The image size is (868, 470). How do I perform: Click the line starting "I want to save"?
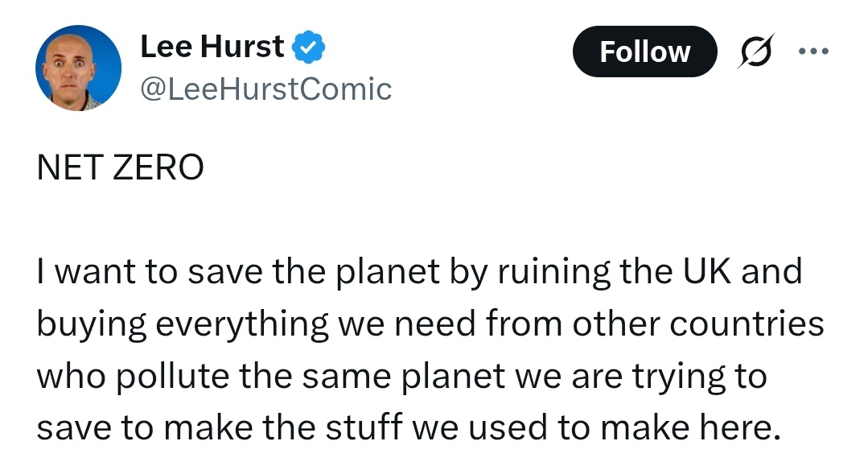pyautogui.click(x=419, y=272)
